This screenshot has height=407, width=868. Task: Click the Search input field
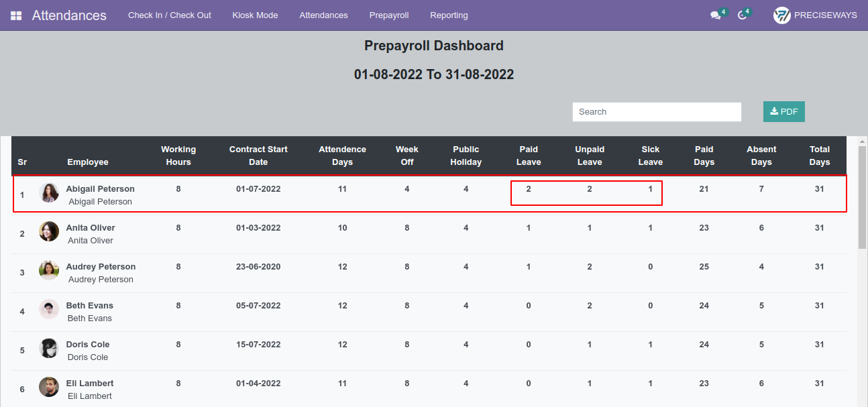tap(657, 112)
